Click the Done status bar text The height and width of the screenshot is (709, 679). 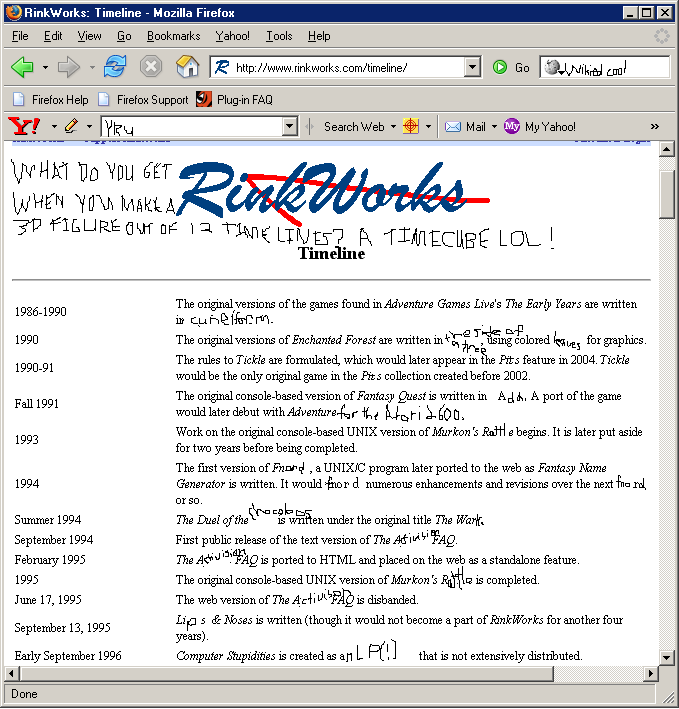pyautogui.click(x=24, y=694)
